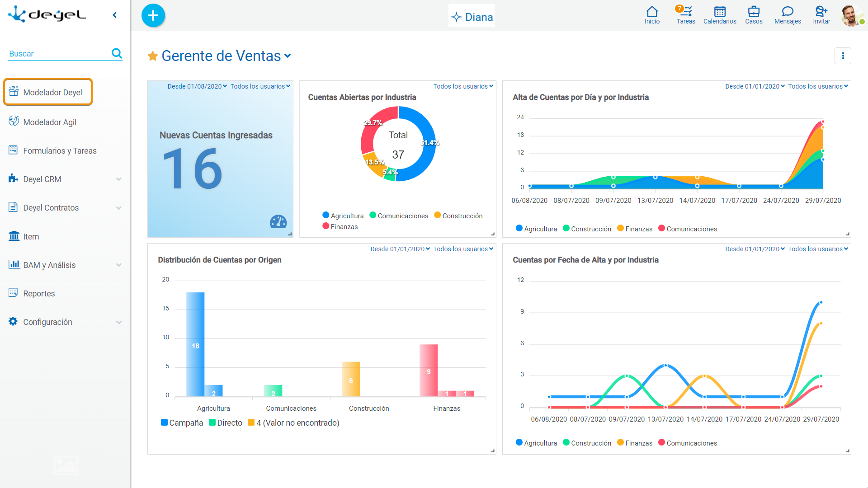Toggle Agricultura legend in donut chart

(343, 216)
